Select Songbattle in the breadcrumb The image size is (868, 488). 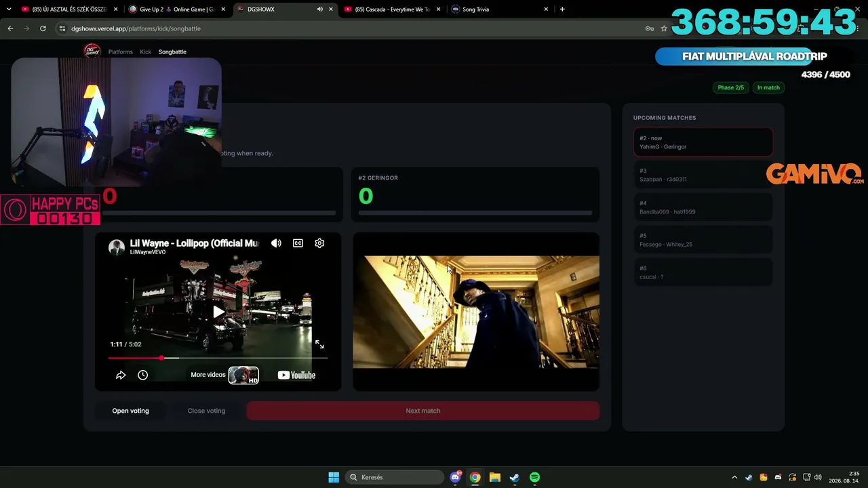(172, 52)
